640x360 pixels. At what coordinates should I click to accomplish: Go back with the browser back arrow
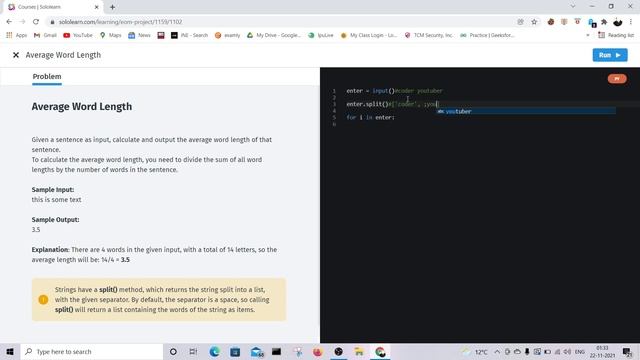click(x=9, y=22)
